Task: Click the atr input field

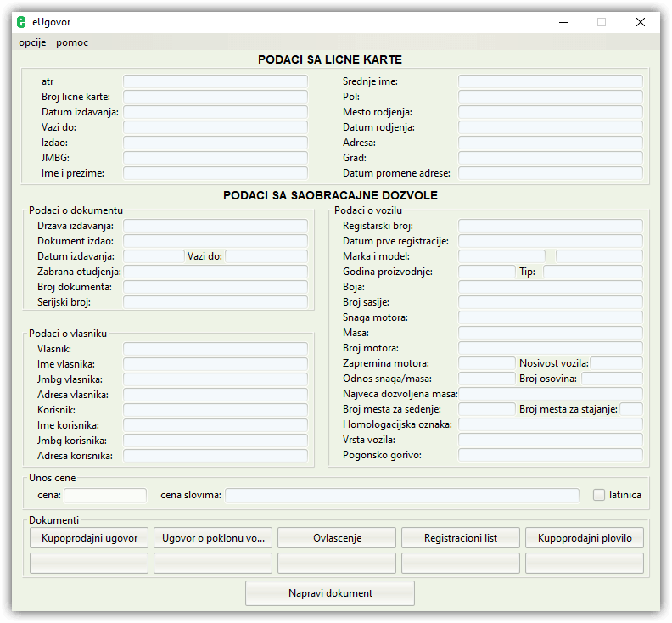Action: click(216, 81)
